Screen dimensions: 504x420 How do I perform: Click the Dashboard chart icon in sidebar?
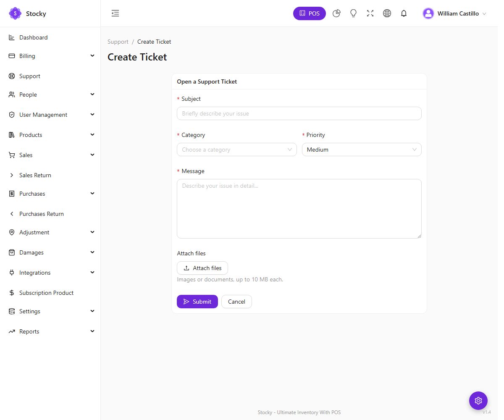click(x=12, y=37)
